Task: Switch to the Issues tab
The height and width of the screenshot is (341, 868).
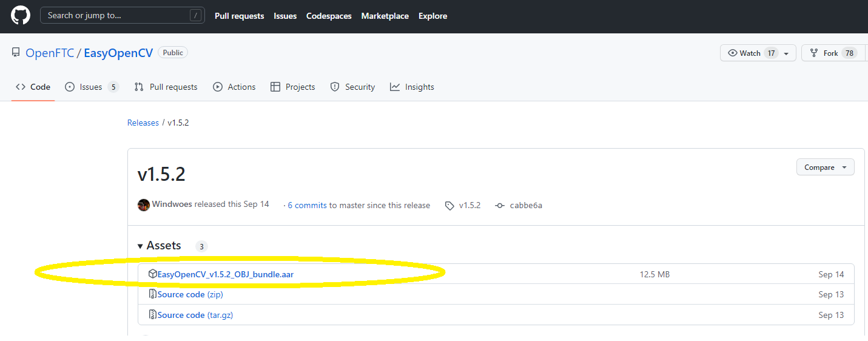Action: (91, 87)
